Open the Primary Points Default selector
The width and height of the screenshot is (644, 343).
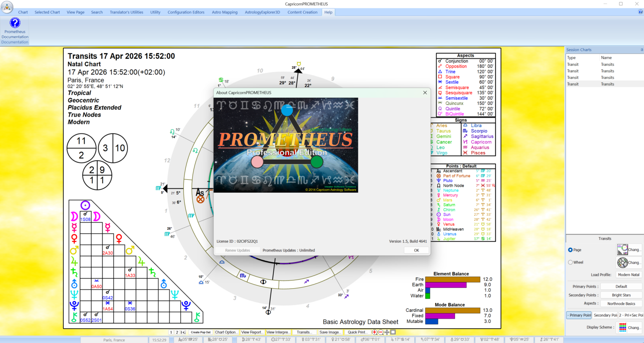click(x=621, y=286)
